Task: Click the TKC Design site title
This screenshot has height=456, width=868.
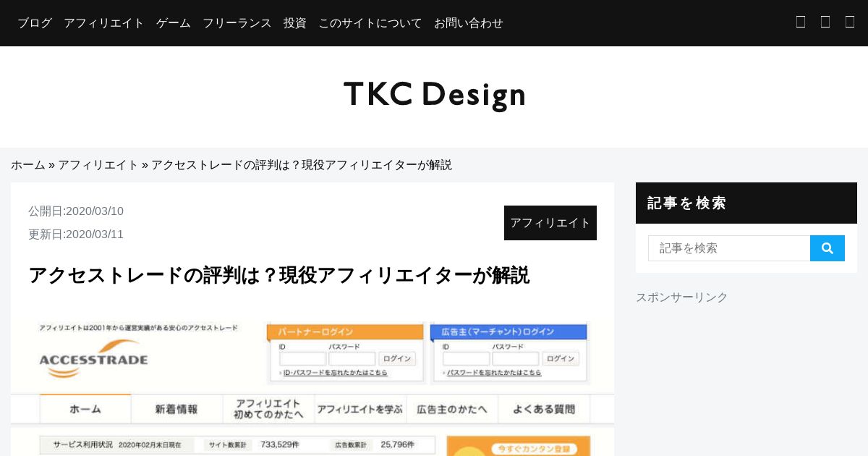Action: pos(435,95)
